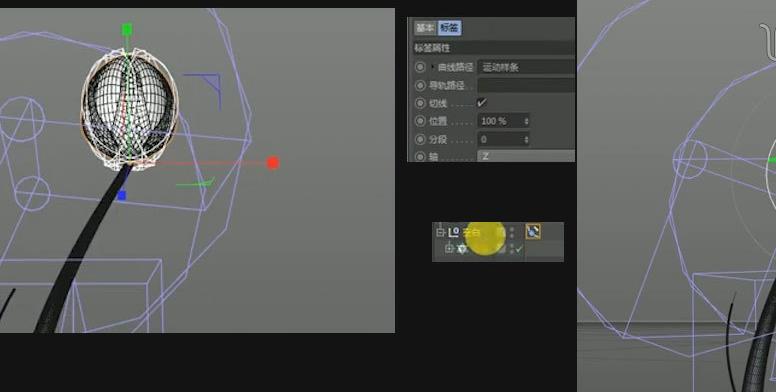Expand the 曲线路径 disclosure triangle
The height and width of the screenshot is (392, 776).
point(433,67)
